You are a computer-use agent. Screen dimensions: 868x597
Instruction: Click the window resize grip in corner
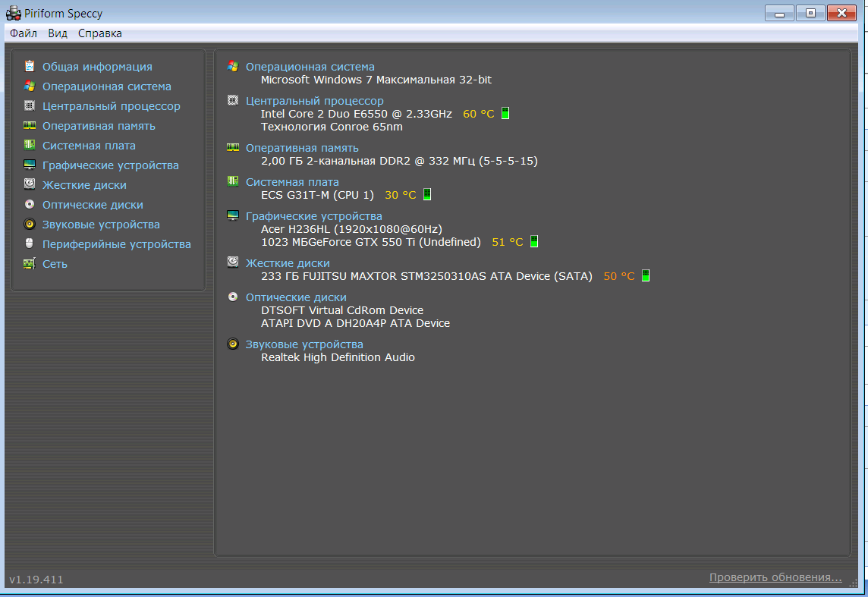point(853,583)
